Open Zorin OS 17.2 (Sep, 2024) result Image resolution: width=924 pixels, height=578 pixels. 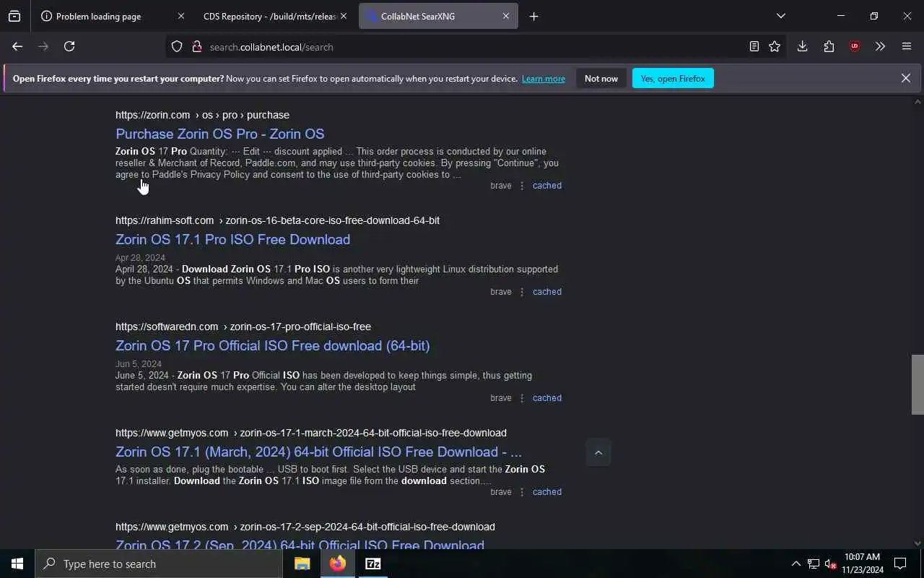pyautogui.click(x=300, y=543)
